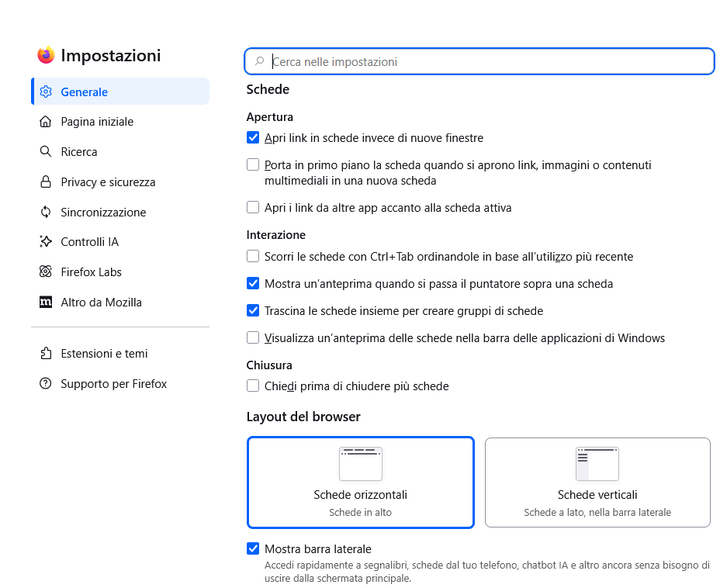
Task: Check Apri i link da altre app option
Action: [253, 207]
